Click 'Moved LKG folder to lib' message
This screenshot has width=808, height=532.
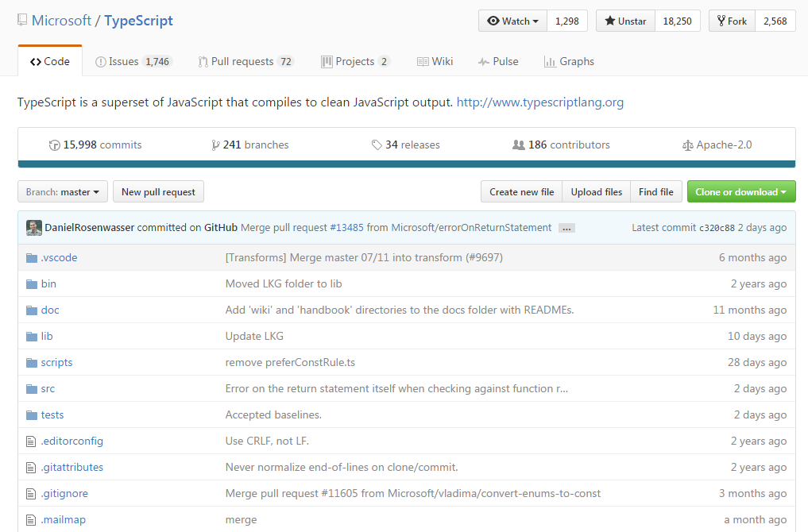(x=284, y=283)
